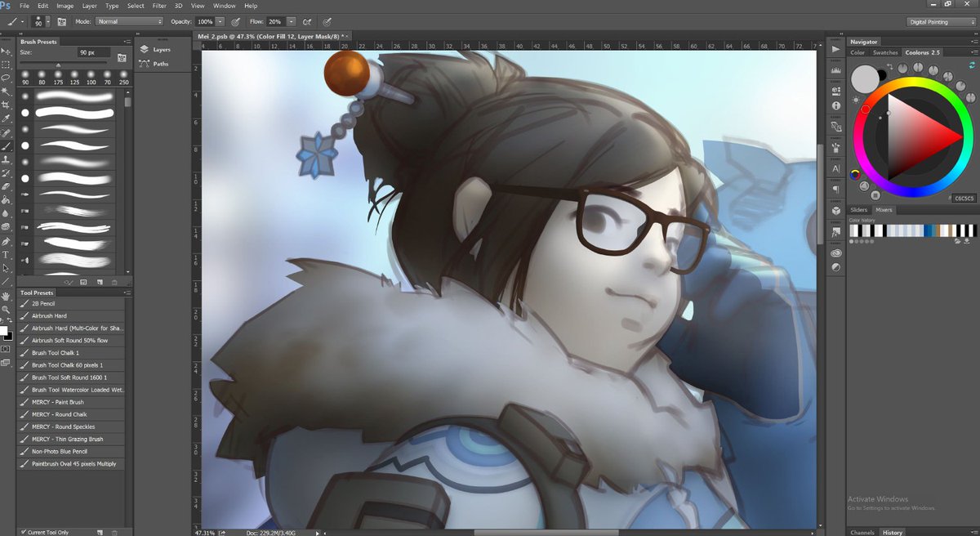980x536 pixels.
Task: Toggle Current Tool Only checkbox
Action: tap(22, 532)
